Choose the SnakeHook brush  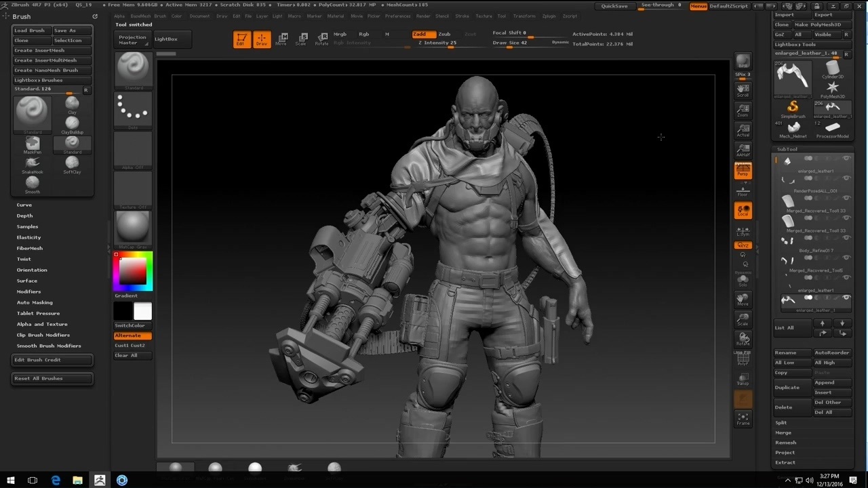(x=33, y=165)
